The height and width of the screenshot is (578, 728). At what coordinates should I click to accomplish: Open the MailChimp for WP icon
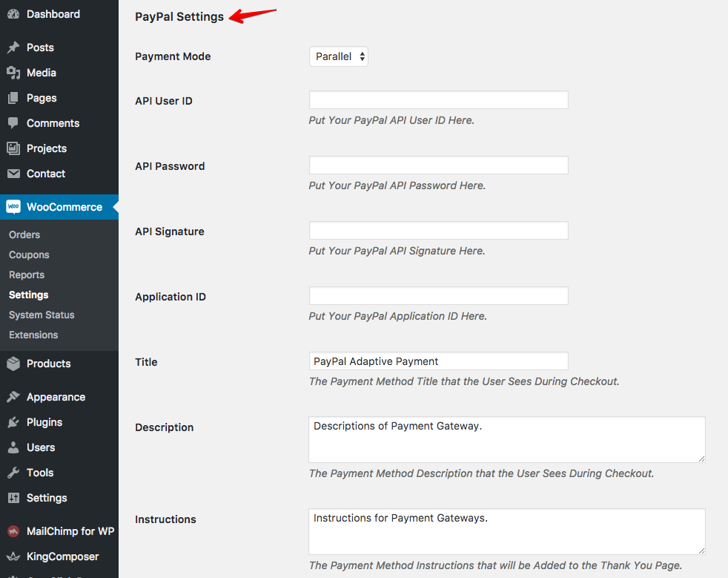(13, 531)
